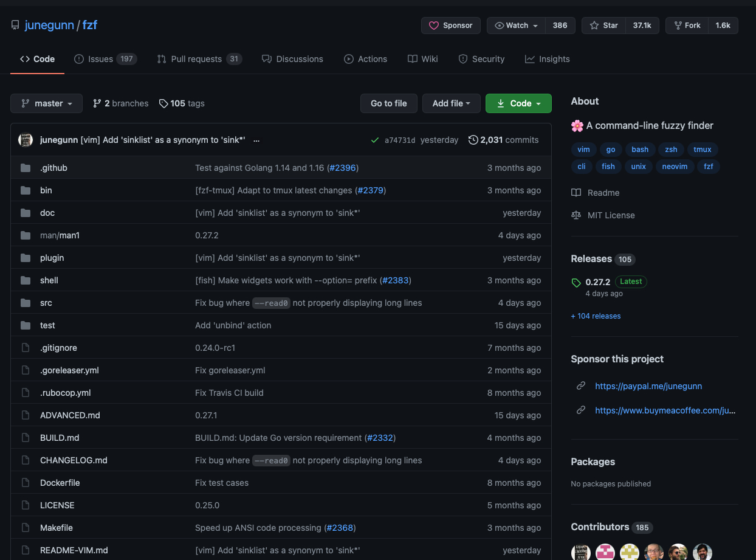
Task: Open pull request #2396 link
Action: tap(343, 168)
